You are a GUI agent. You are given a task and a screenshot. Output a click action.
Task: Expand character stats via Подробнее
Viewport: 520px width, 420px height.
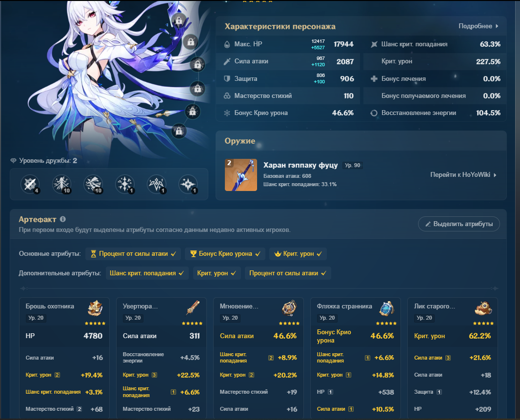[x=478, y=26]
